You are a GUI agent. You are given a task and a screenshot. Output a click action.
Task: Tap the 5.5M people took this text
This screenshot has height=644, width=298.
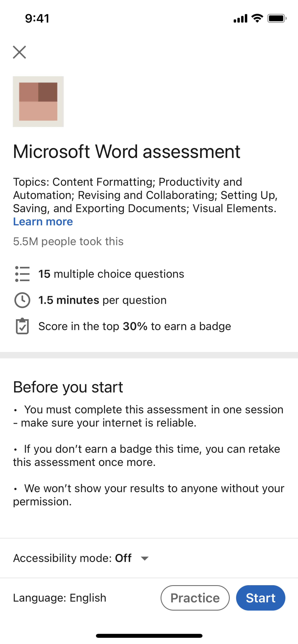pos(68,242)
